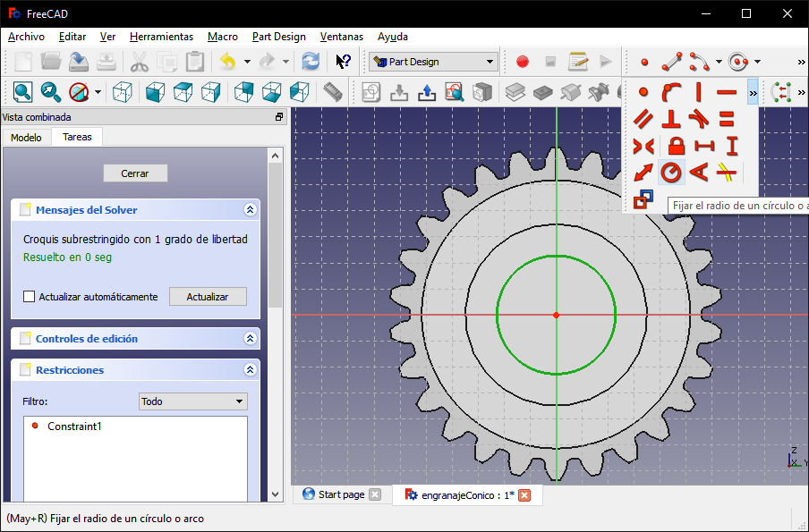Expand the Controles de edición section

tap(250, 339)
